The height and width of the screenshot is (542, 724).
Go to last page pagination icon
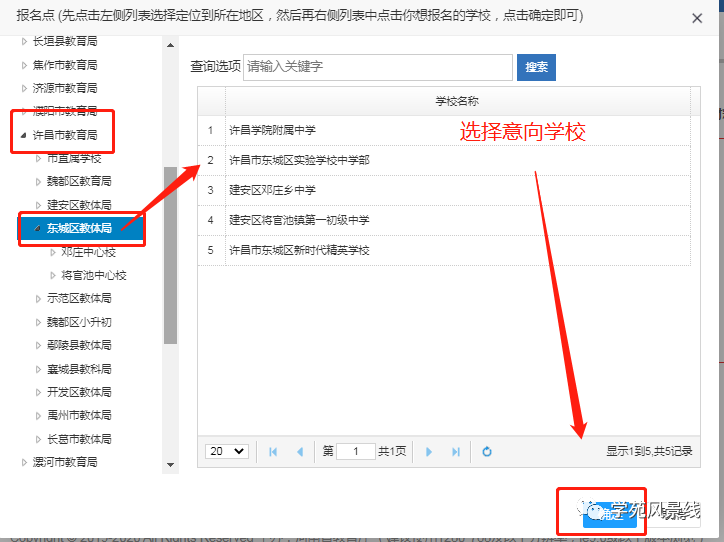pos(456,452)
